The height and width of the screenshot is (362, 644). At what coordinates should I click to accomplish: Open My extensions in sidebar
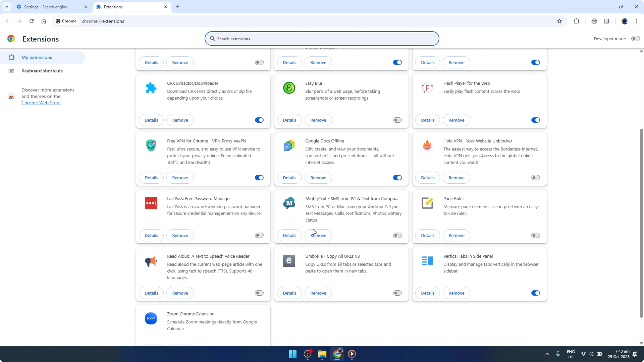(43, 57)
